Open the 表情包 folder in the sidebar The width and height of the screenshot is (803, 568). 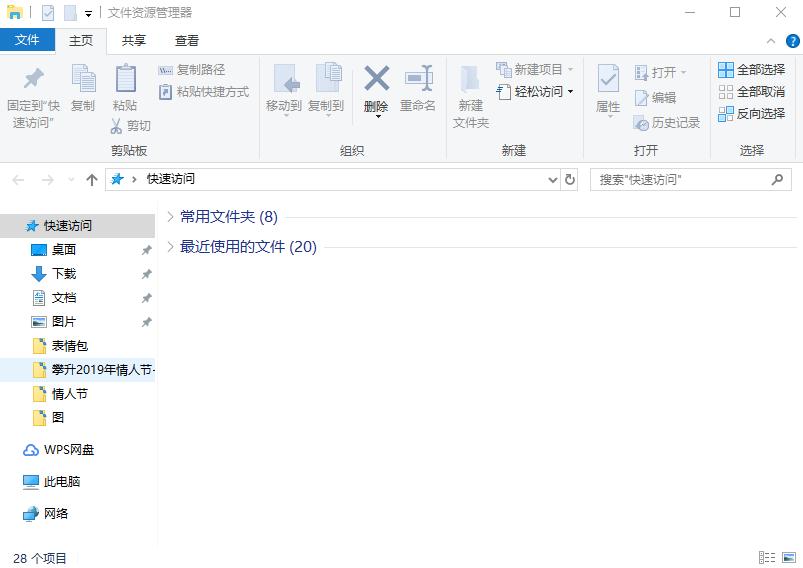pos(77,346)
